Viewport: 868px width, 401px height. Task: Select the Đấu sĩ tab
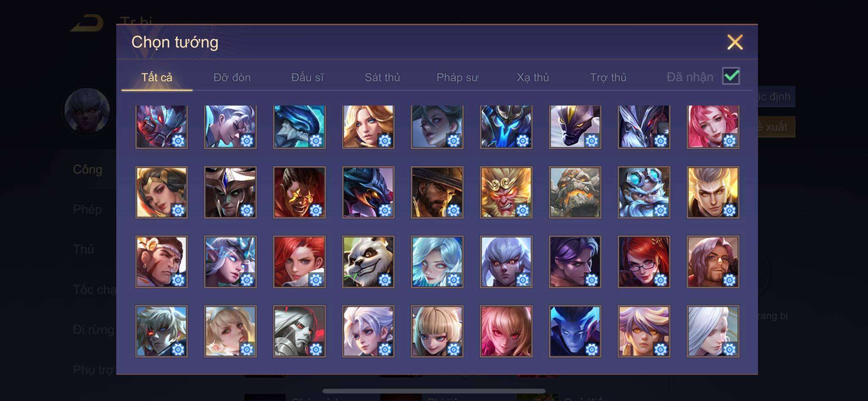(307, 77)
